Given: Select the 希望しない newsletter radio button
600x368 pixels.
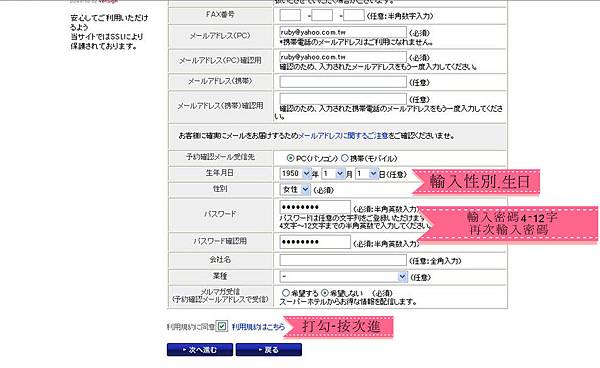Looking at the screenshot, I should pyautogui.click(x=324, y=293).
